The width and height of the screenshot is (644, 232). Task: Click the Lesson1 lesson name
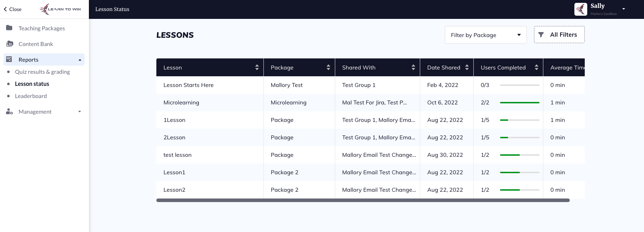(174, 172)
